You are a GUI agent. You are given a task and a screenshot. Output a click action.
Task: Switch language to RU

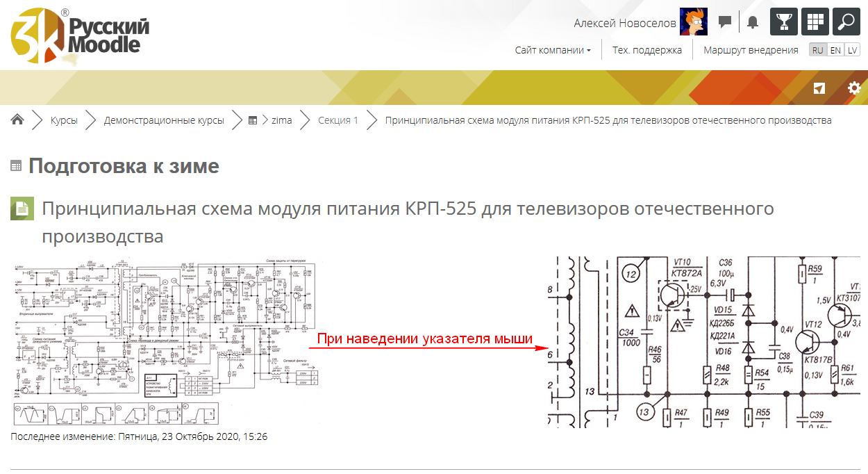point(818,50)
